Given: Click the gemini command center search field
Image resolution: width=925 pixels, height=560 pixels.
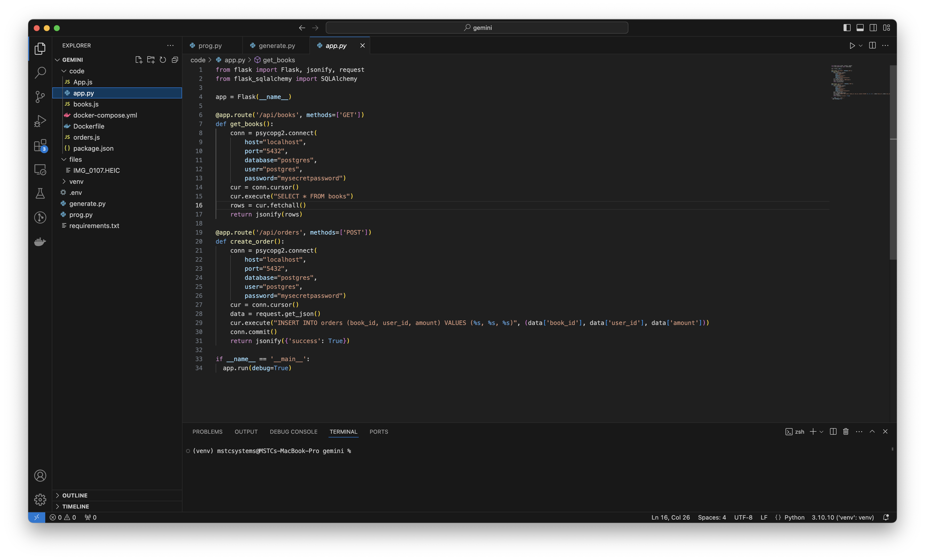Looking at the screenshot, I should 477,28.
